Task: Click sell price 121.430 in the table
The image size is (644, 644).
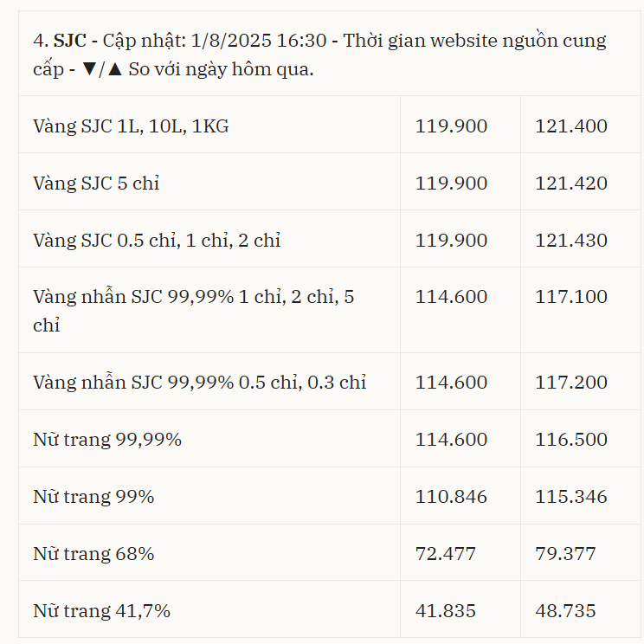Action: coord(571,240)
